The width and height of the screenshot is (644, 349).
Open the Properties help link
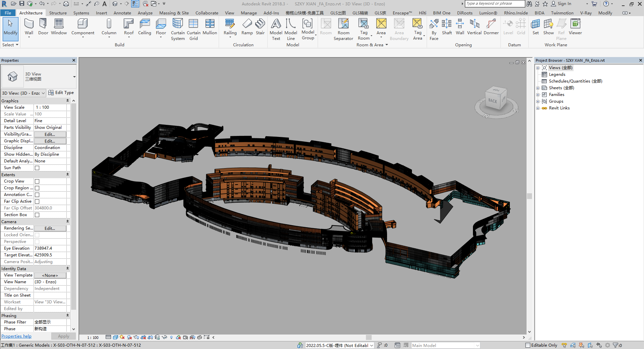point(16,336)
